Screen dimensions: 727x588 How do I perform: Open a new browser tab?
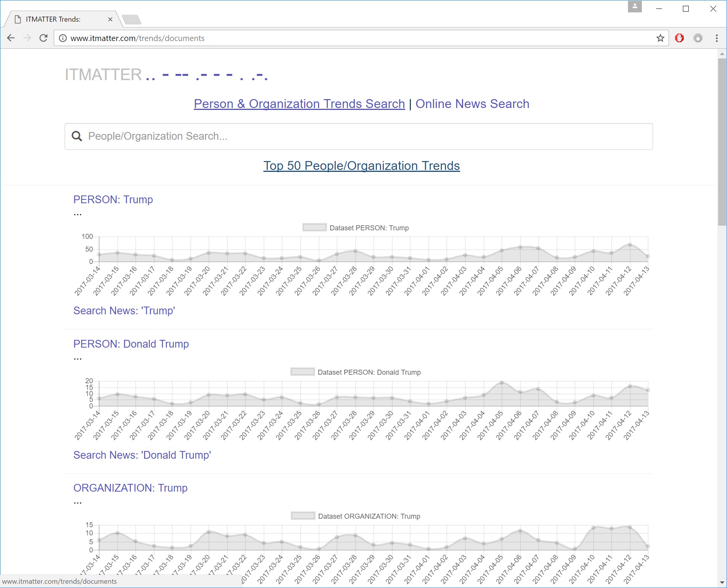click(x=132, y=19)
